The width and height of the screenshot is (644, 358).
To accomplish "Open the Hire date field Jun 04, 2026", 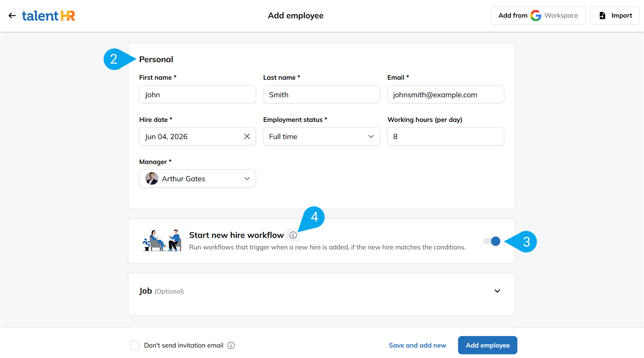I will (x=198, y=136).
